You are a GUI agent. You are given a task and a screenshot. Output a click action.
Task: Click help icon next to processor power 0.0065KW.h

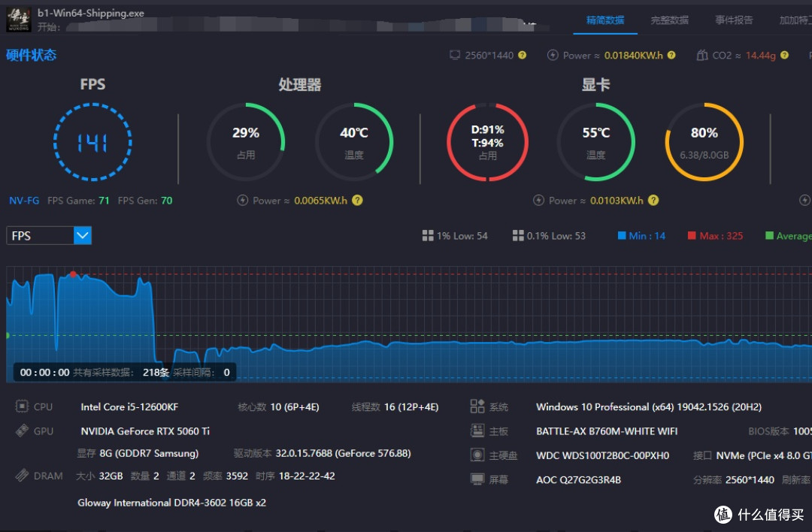[357, 201]
